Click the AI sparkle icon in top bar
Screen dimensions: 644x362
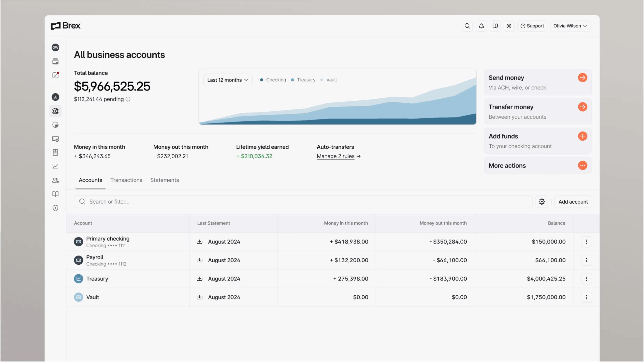(x=509, y=26)
